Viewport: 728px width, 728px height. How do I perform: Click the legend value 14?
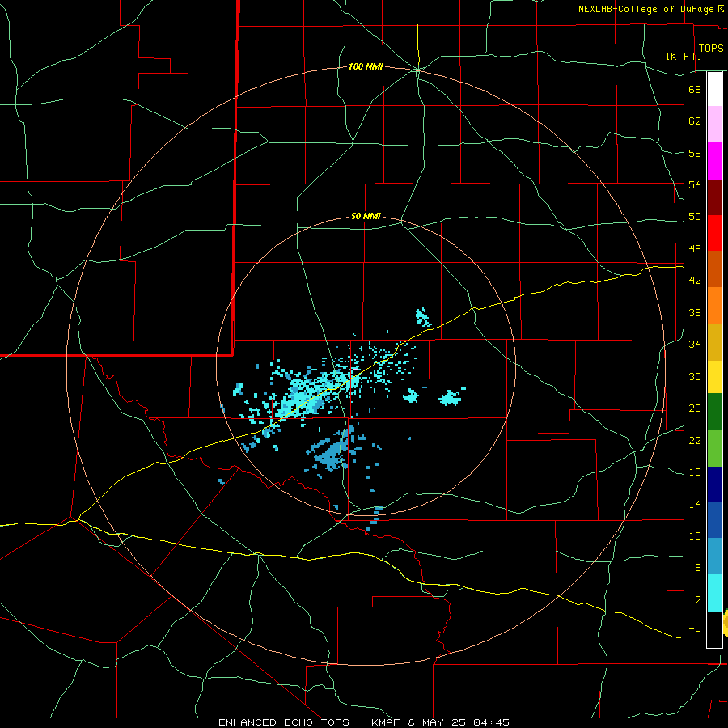pos(695,504)
